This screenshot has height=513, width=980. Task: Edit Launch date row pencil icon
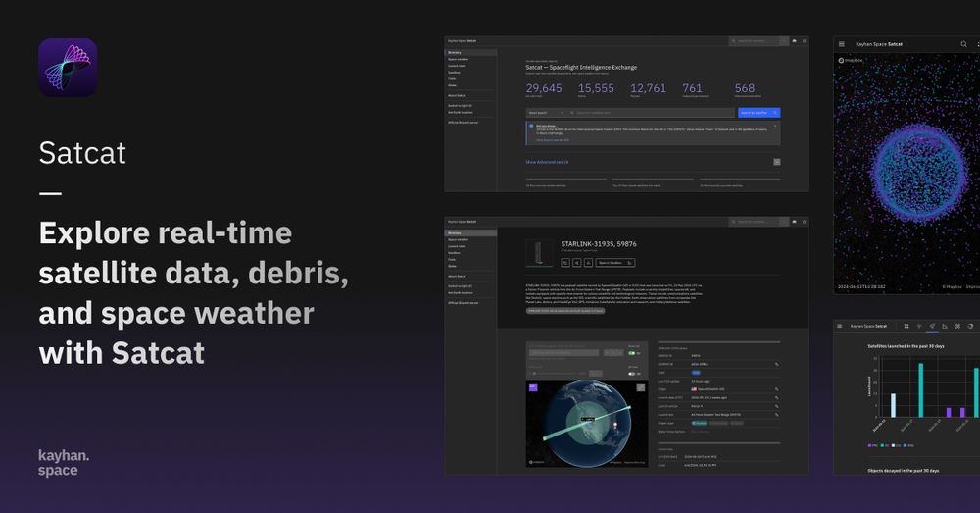click(777, 398)
